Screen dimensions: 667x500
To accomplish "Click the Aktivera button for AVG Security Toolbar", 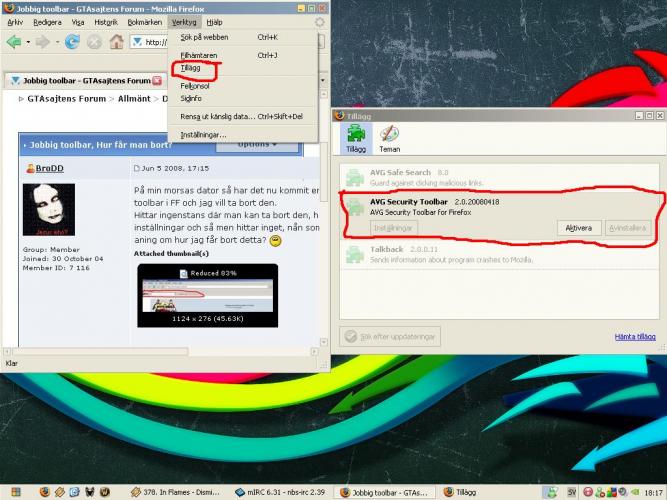I will [579, 228].
